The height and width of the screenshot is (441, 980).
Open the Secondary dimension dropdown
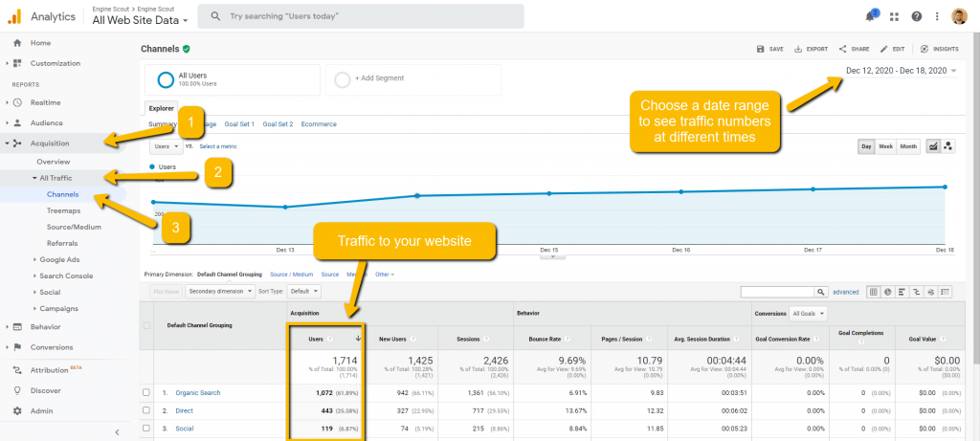click(220, 291)
